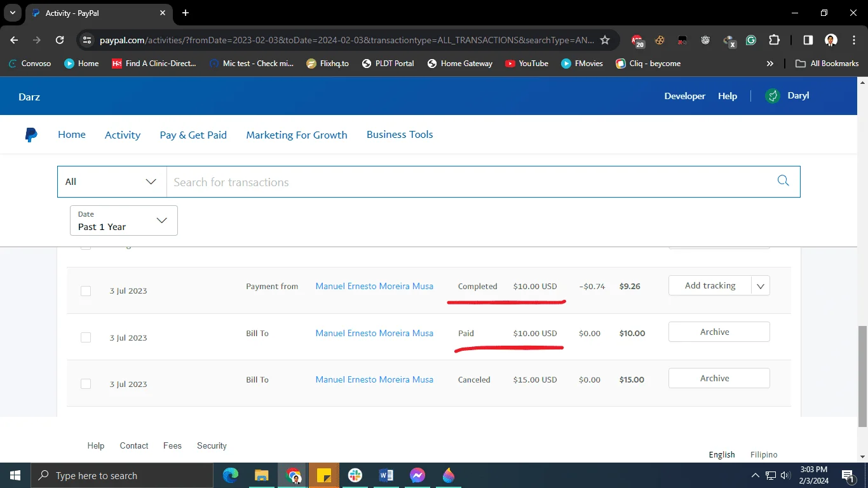Open Convoso bookmark
This screenshot has width=868, height=488.
coord(31,64)
